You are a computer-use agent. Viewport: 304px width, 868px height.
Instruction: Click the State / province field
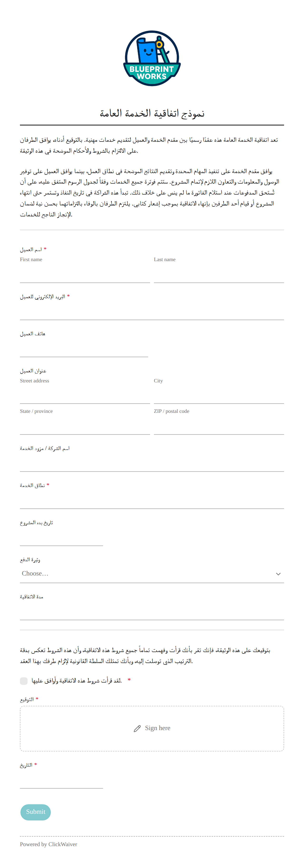coord(85,426)
